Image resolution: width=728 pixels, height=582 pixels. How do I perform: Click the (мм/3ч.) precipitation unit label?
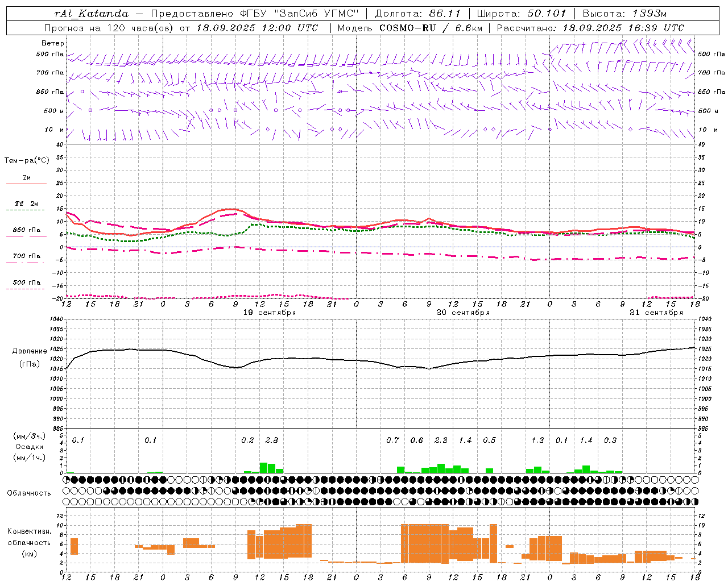coord(28,436)
